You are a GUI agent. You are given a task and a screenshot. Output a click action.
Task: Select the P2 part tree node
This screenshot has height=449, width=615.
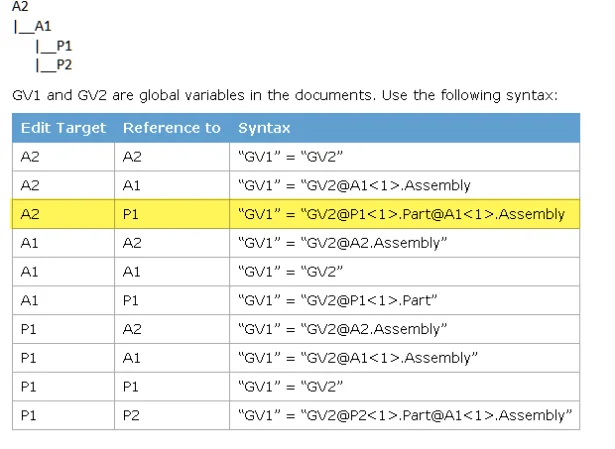click(62, 65)
